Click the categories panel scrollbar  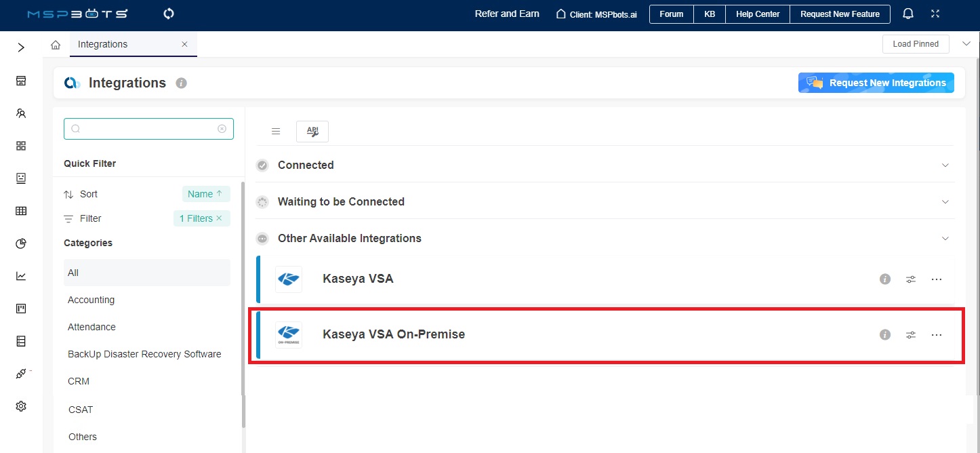point(243,305)
